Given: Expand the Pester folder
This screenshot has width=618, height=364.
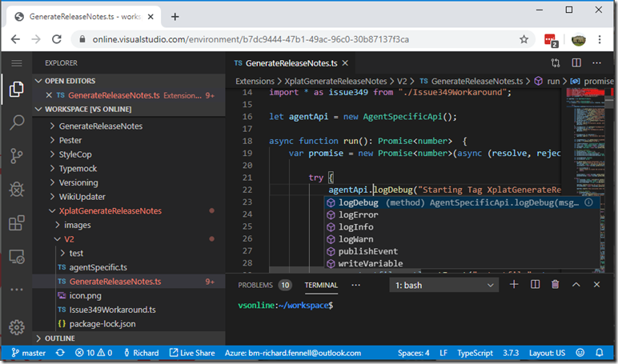Looking at the screenshot, I should 52,140.
